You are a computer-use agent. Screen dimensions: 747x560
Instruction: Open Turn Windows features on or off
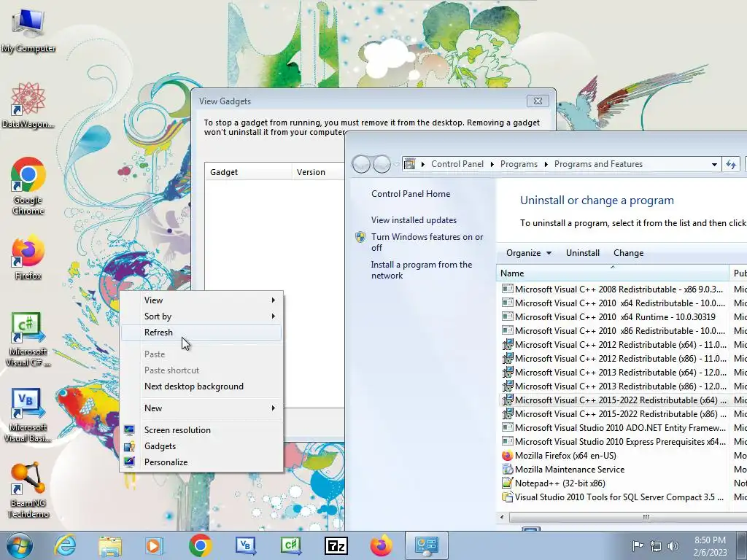coord(427,242)
